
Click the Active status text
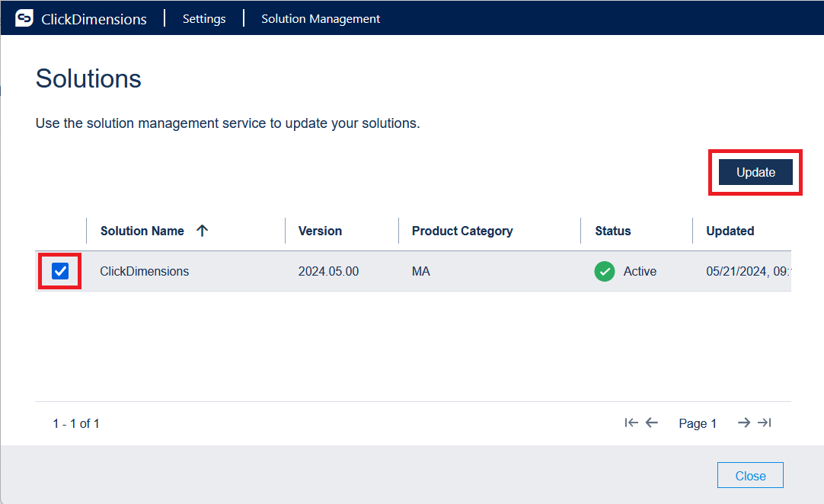coord(640,271)
